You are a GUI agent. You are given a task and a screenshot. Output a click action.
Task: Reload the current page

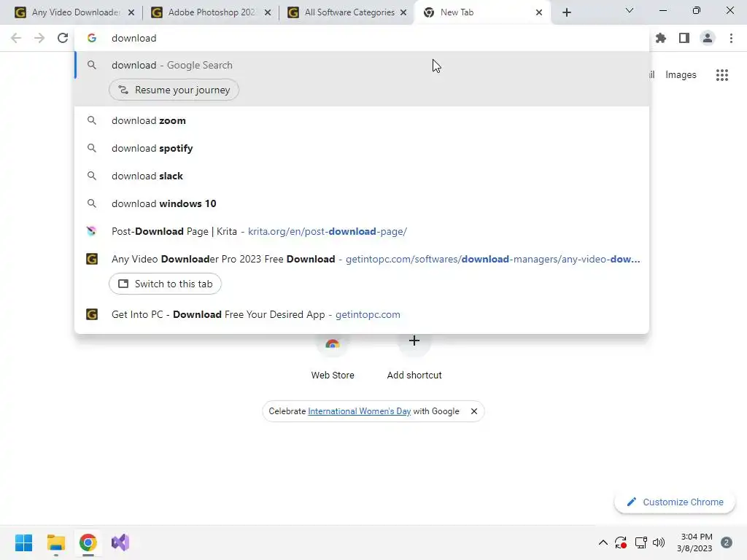coord(63,38)
